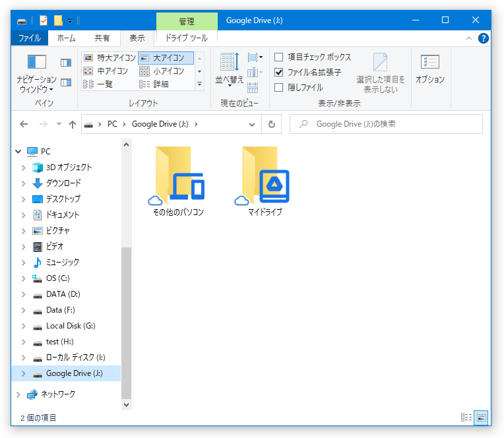Screen dimensions: 504x438
Task: Click the preview pane icon
Action: point(66,63)
